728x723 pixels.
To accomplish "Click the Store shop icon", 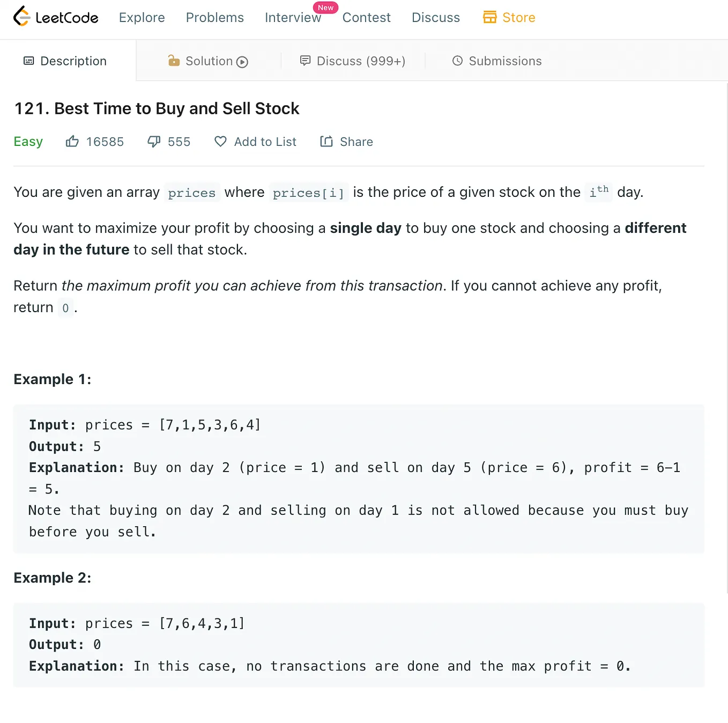I will pyautogui.click(x=490, y=17).
